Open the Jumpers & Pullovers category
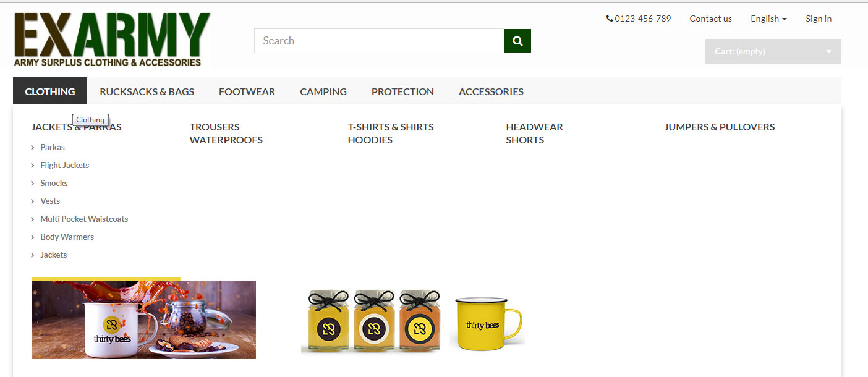This screenshot has height=377, width=868. pos(719,127)
